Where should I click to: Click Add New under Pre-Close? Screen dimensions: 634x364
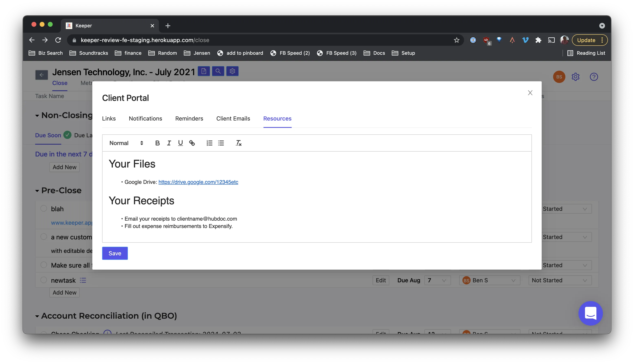point(65,293)
